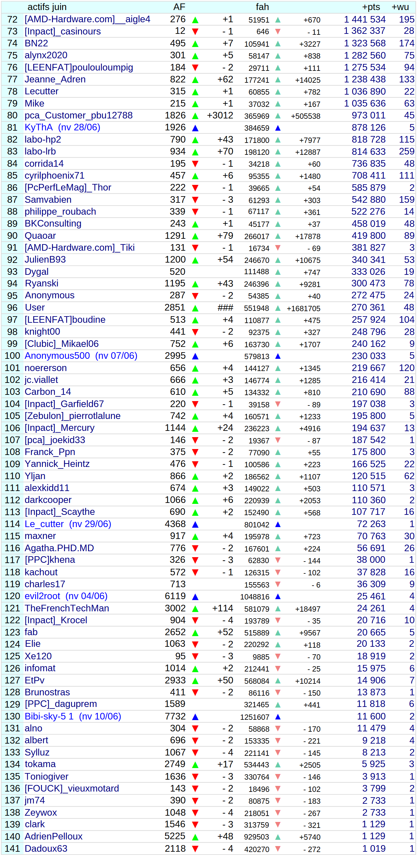Click blue triangle next to KyThA's 1926

click(195, 128)
